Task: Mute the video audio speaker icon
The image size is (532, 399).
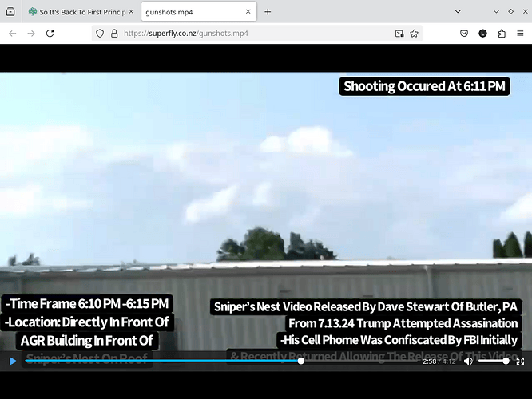Action: (x=469, y=361)
